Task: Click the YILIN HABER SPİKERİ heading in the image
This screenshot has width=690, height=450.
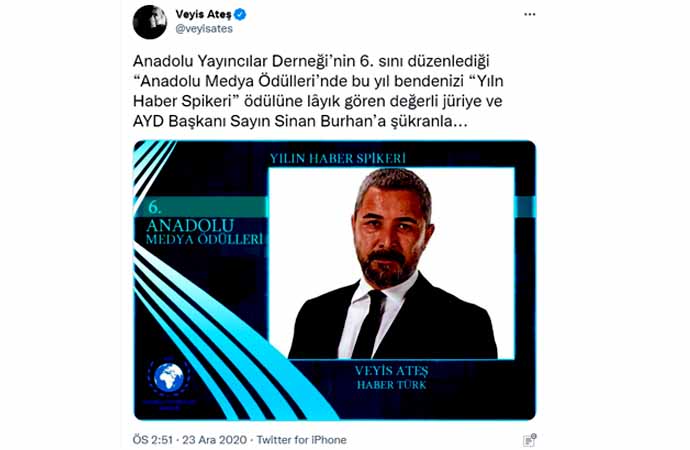Action: point(338,158)
